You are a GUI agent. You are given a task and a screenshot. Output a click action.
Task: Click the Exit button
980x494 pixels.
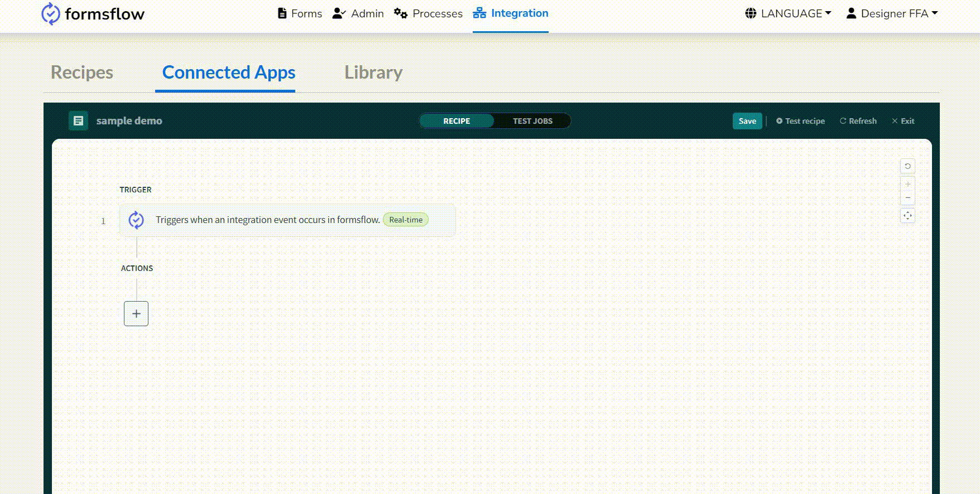903,121
